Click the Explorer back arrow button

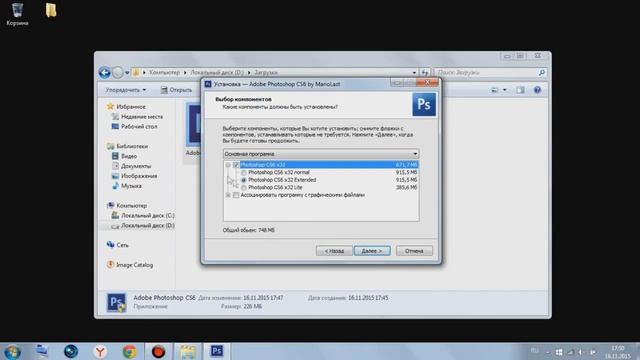(x=105, y=73)
